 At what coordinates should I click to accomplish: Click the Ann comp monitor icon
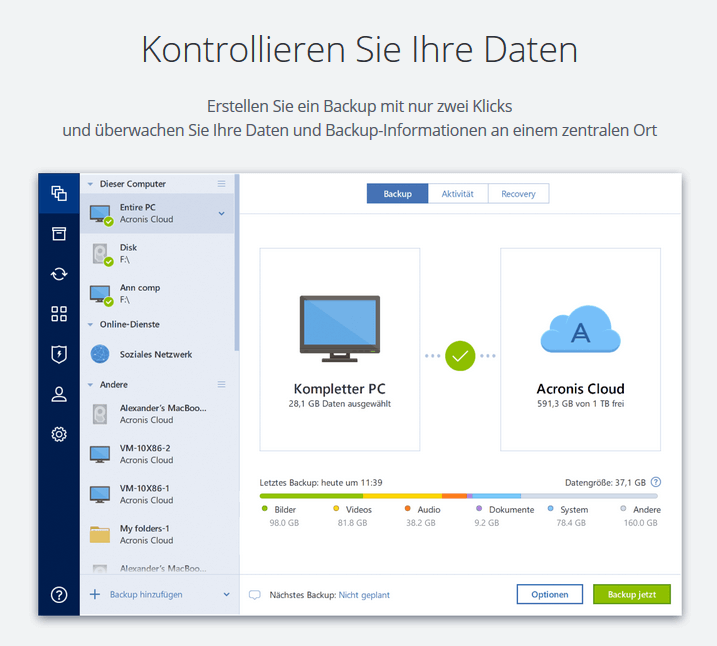point(101,294)
